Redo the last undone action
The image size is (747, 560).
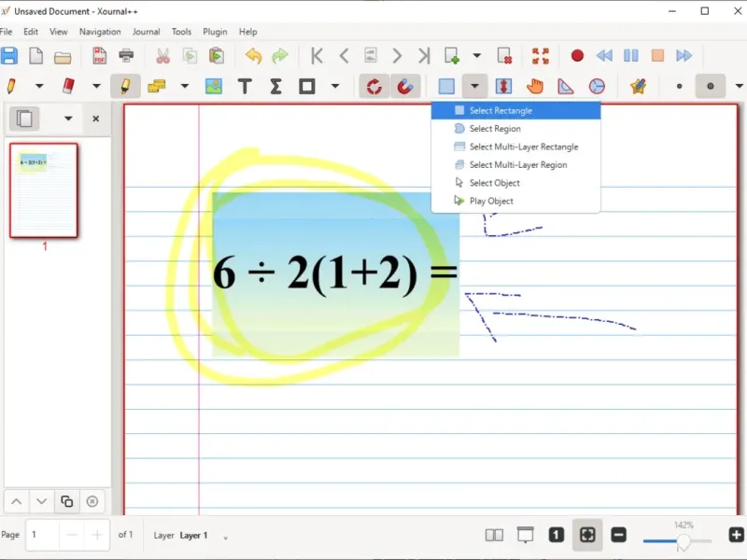point(280,56)
